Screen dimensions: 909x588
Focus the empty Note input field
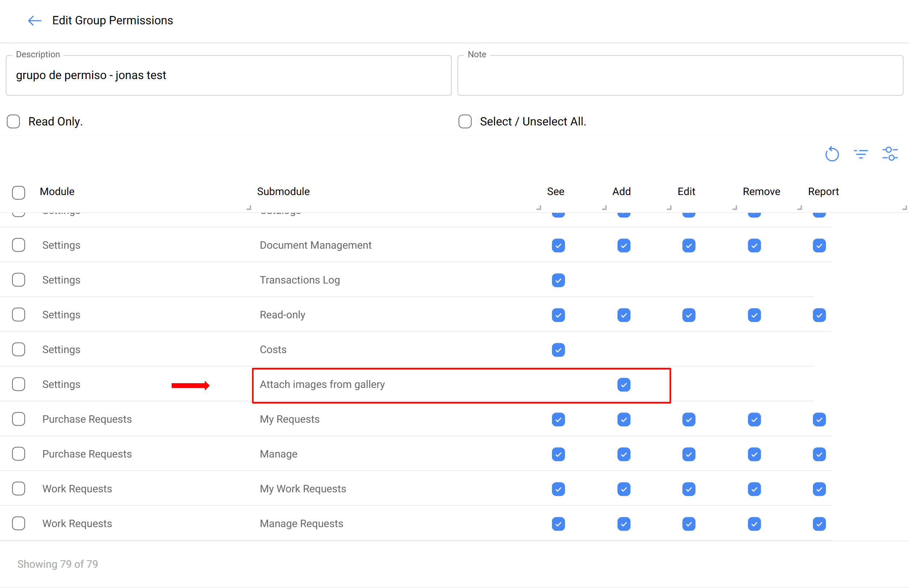click(680, 76)
